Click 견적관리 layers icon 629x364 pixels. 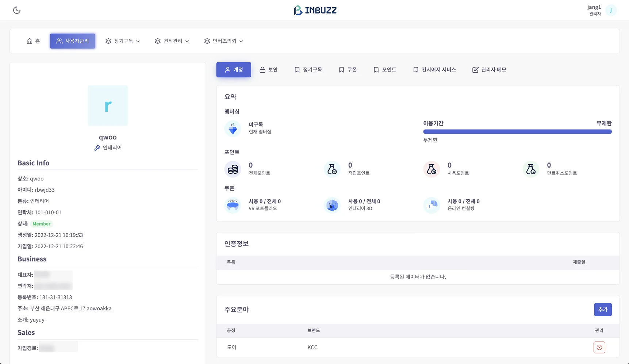coord(158,41)
